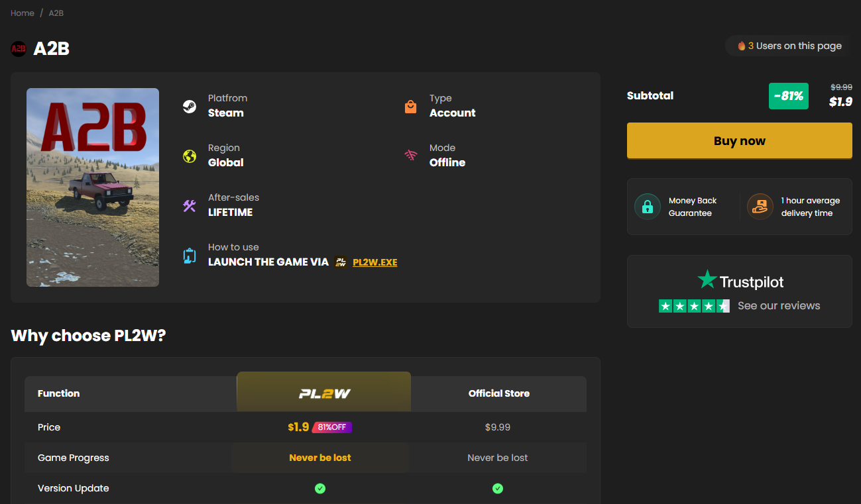Click the Money Back Guarantee lock icon
861x504 pixels.
click(x=648, y=207)
